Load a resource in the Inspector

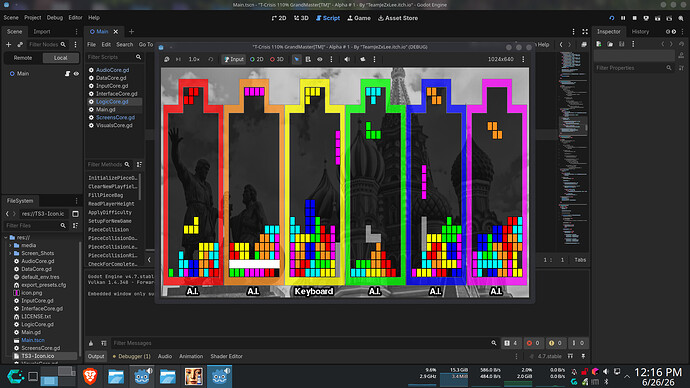(x=610, y=44)
